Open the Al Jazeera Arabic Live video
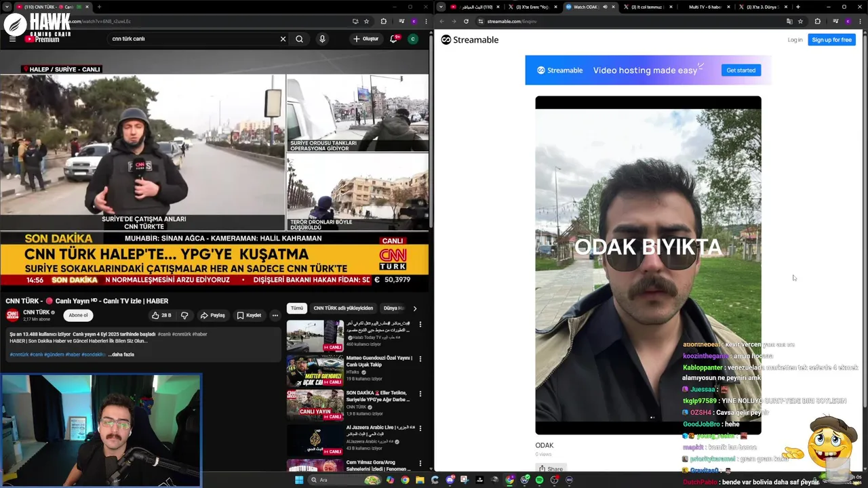This screenshot has height=488, width=868. coord(315,440)
